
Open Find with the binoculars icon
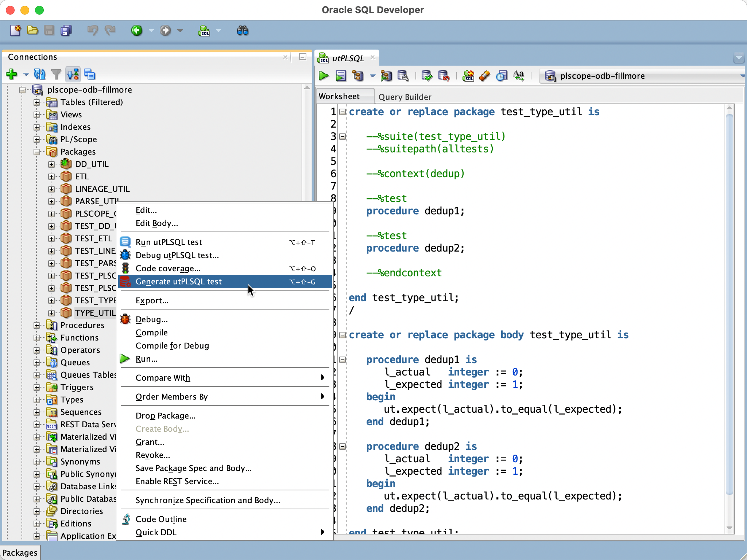243,31
